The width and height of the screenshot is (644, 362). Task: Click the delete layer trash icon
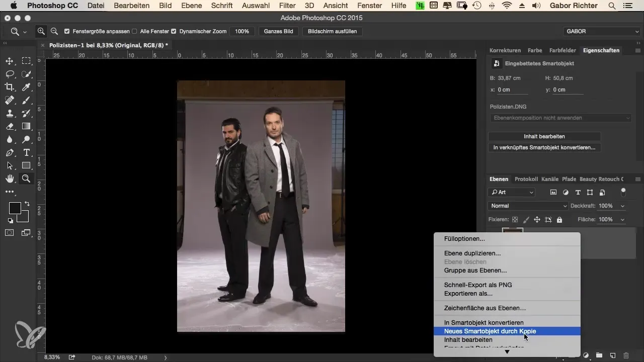click(626, 355)
